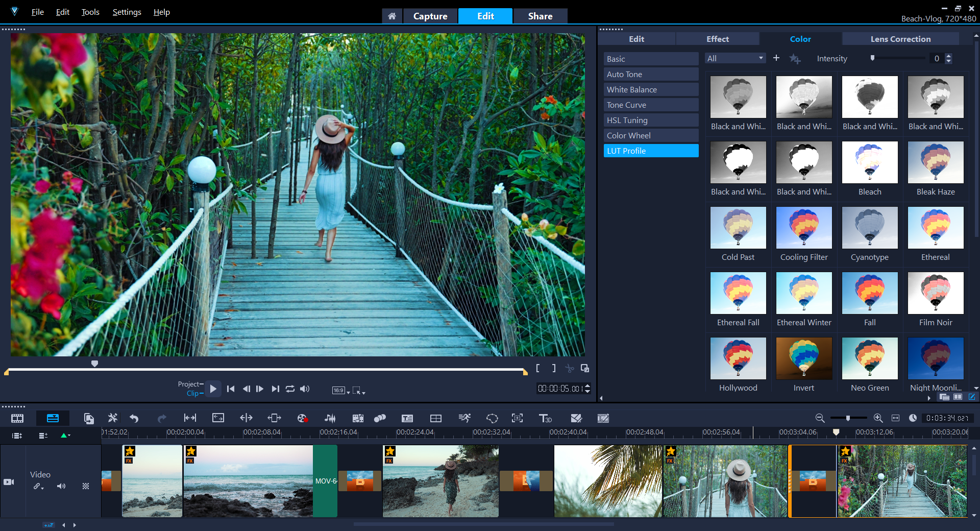Open the Sound Mixer tool
The width and height of the screenshot is (980, 531).
[330, 418]
